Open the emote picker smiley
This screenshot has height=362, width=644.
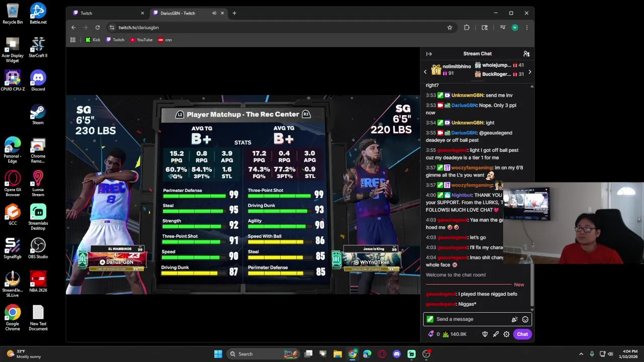(525, 319)
